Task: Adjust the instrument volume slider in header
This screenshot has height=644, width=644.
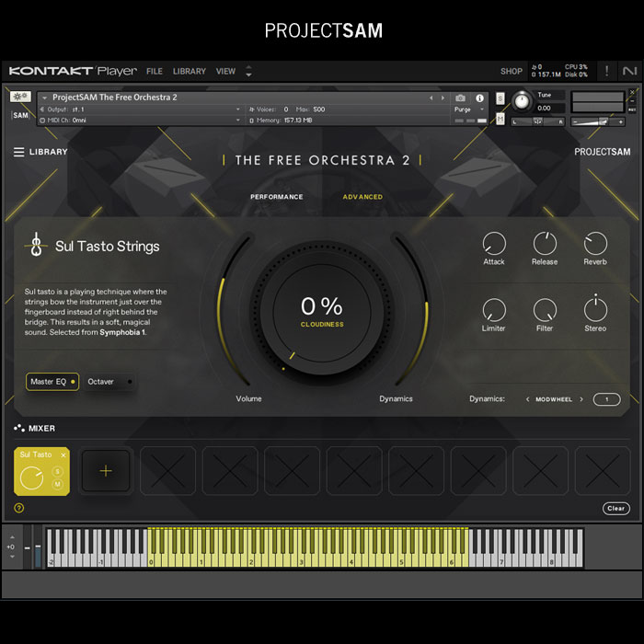Action: pos(598,121)
